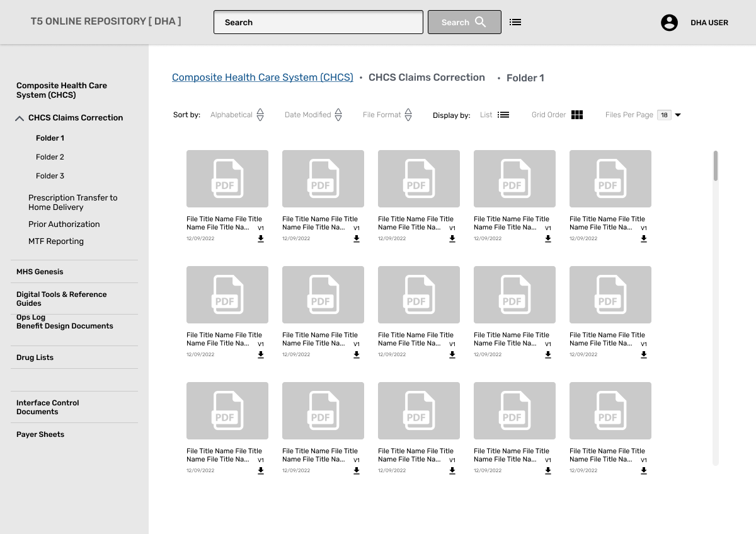Viewport: 756px width, 534px height.
Task: Download fifth file in top row
Action: [644, 239]
